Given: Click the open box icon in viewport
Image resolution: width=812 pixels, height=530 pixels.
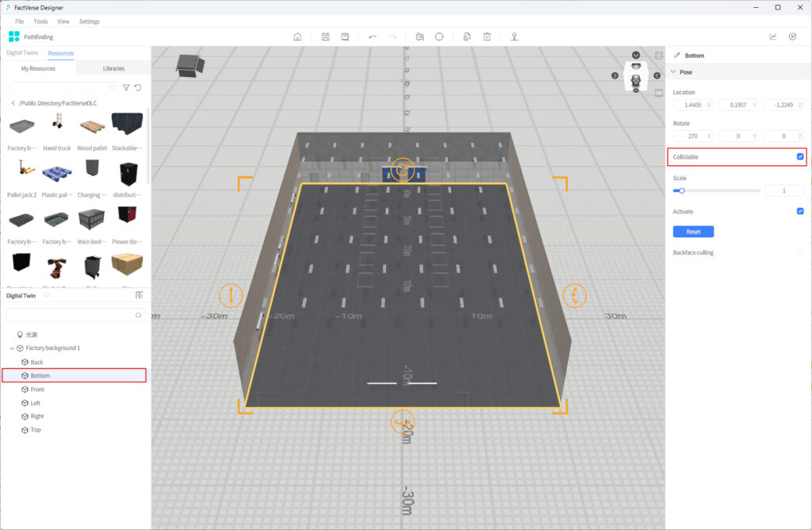Looking at the screenshot, I should [190, 66].
